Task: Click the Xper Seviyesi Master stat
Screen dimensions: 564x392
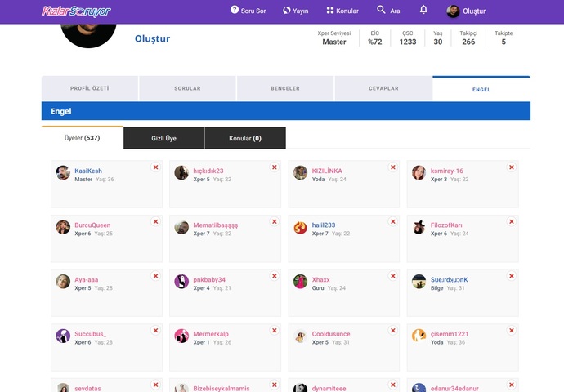Action: pyautogui.click(x=334, y=38)
